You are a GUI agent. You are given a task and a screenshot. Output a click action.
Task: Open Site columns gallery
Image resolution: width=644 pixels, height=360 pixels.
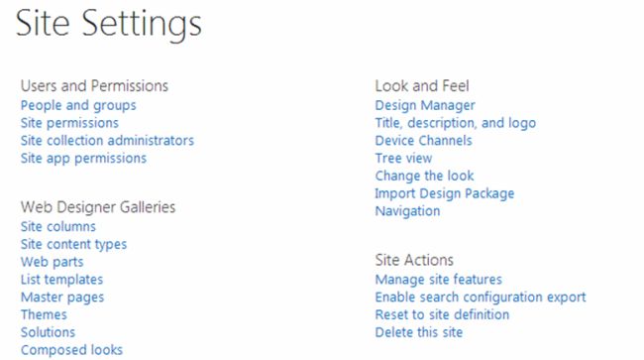pyautogui.click(x=58, y=226)
